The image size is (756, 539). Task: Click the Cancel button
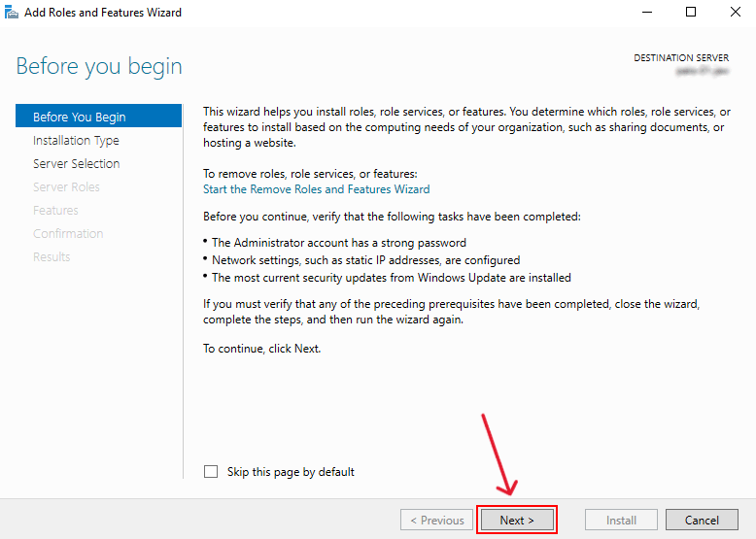[702, 521]
